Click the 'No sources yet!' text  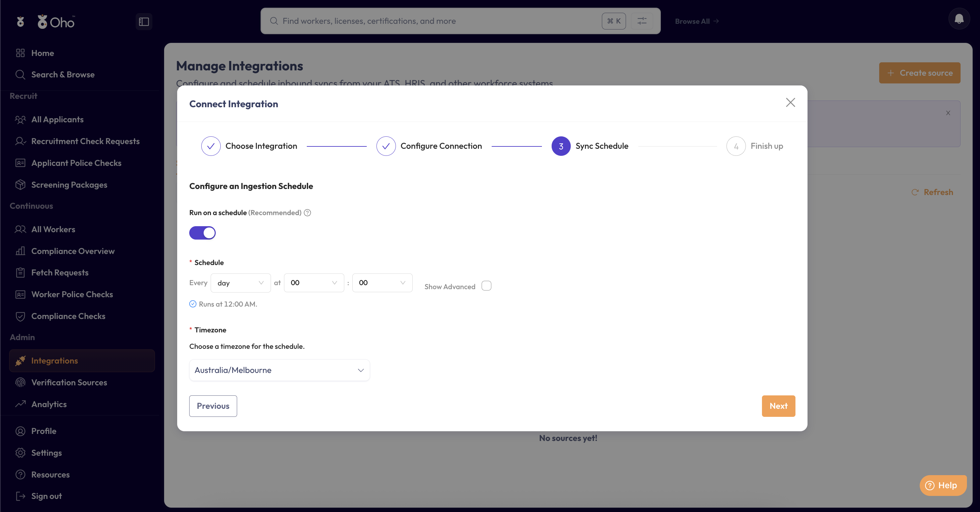(568, 438)
